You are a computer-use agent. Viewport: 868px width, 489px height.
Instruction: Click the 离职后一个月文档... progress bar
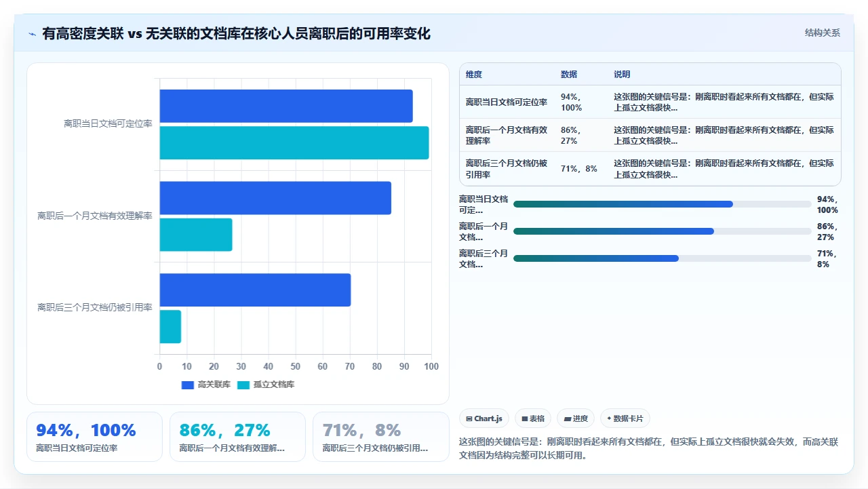click(x=663, y=231)
